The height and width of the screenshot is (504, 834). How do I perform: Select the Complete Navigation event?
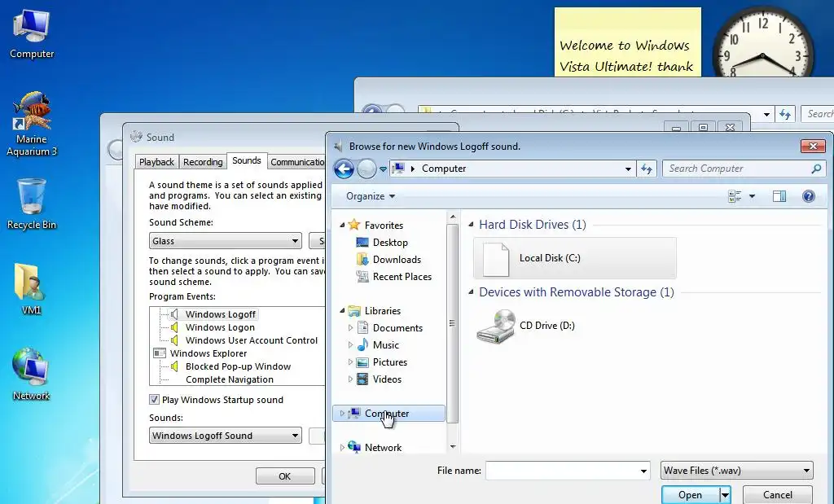(229, 379)
